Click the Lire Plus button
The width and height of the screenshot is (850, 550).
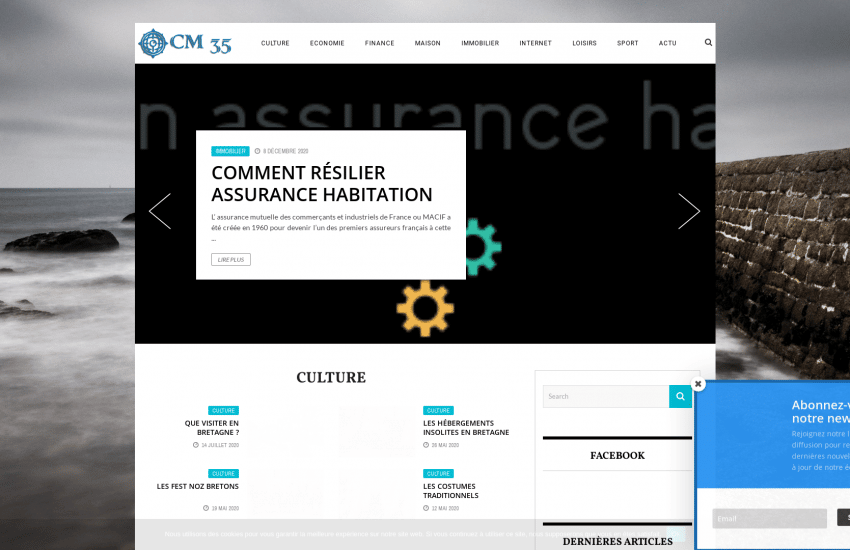tap(231, 260)
